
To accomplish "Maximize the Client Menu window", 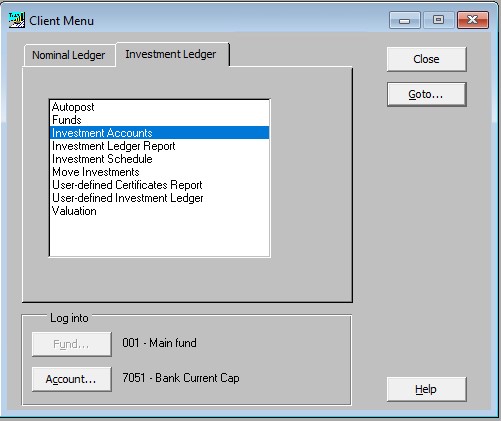I will [x=438, y=20].
